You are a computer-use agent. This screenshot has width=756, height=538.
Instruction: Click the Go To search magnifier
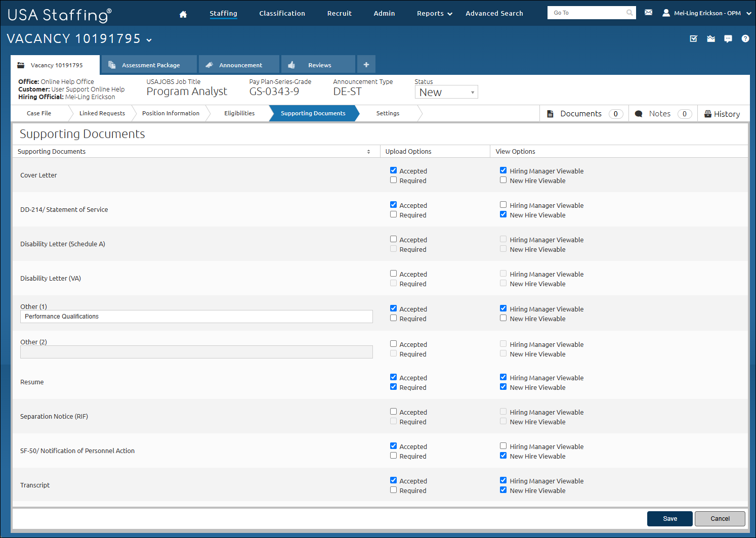coord(629,13)
